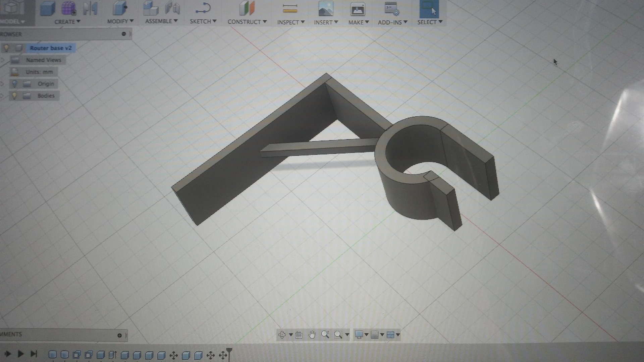The image size is (644, 362).
Task: Open the ADD-INS menu
Action: point(392,22)
